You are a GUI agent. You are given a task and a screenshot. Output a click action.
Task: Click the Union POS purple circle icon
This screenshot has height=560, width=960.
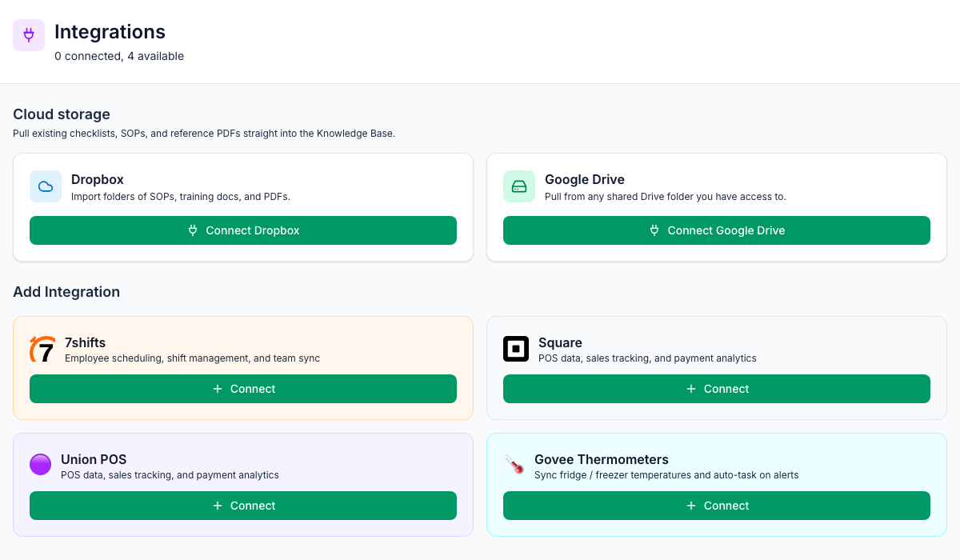40,465
